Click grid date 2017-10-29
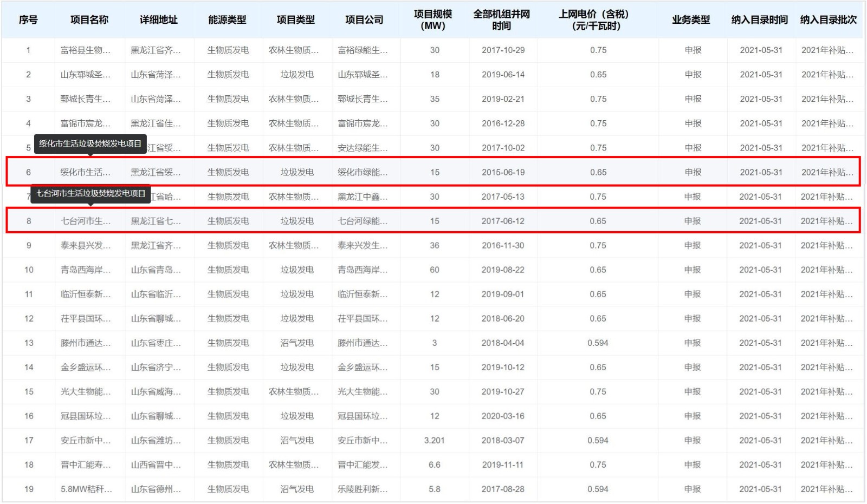Viewport: 867px width, 504px height. point(503,50)
